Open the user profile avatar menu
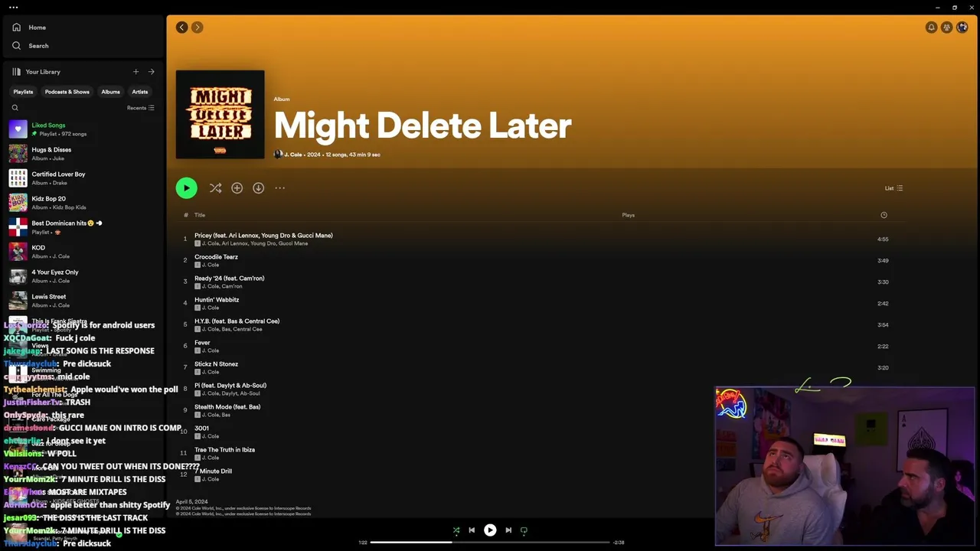The height and width of the screenshot is (551, 980). 962,28
